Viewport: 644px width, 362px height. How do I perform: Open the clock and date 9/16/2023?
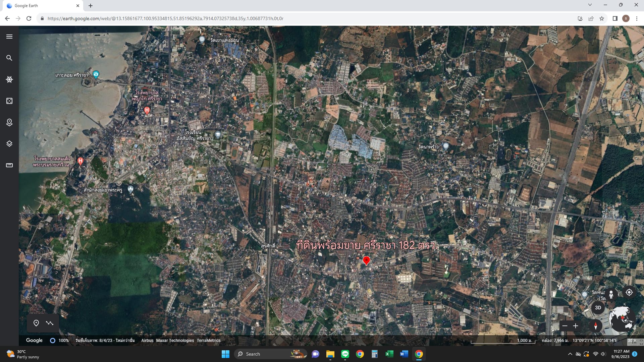(x=620, y=354)
